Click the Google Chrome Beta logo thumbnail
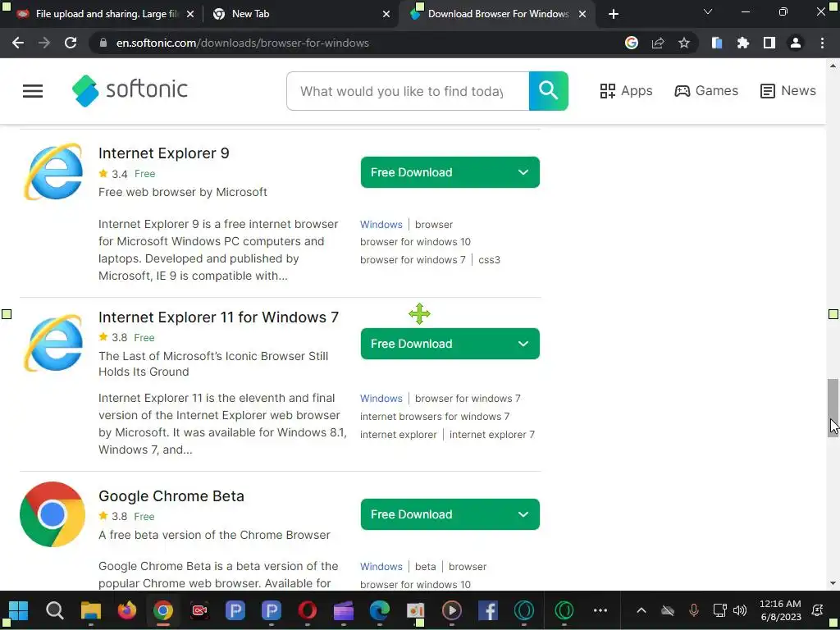This screenshot has width=840, height=630. click(52, 514)
